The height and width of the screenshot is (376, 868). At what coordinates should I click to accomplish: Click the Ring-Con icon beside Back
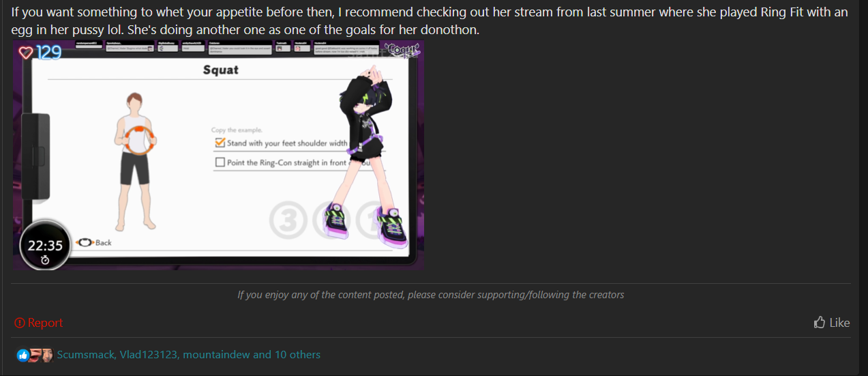click(85, 242)
